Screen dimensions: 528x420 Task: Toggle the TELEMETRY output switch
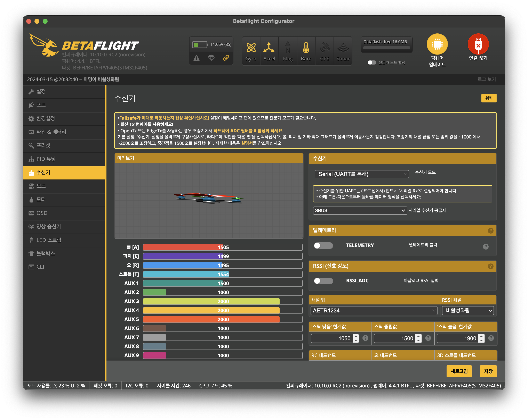point(323,245)
